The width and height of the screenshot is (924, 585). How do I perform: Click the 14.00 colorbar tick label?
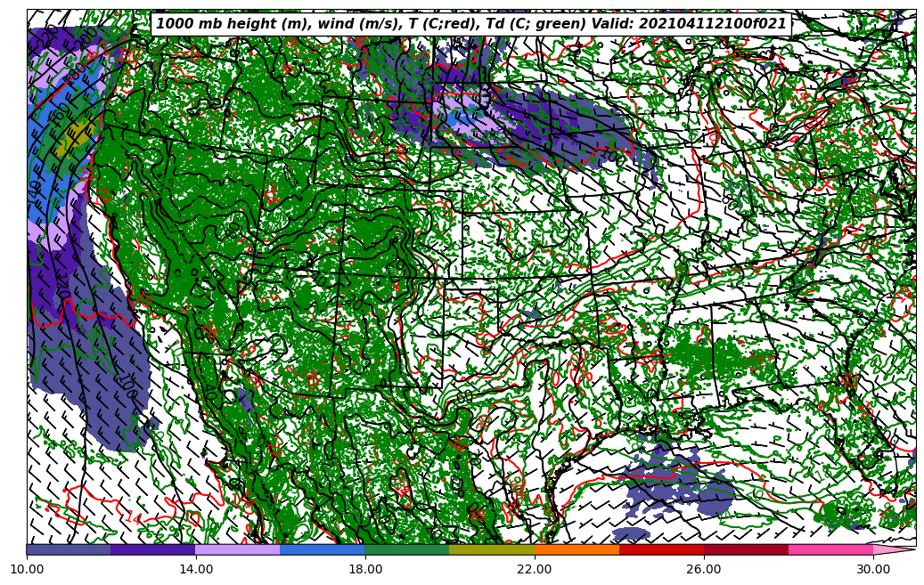196,569
